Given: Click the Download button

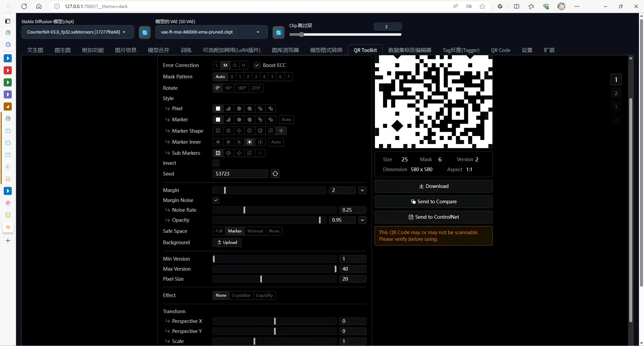Looking at the screenshot, I should 433,186.
